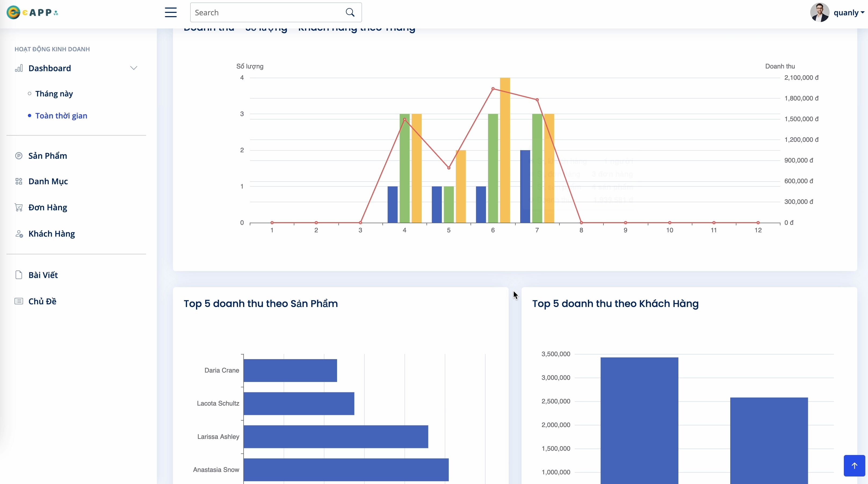This screenshot has width=868, height=484.
Task: Click the Chủ Đề list icon
Action: 19,301
